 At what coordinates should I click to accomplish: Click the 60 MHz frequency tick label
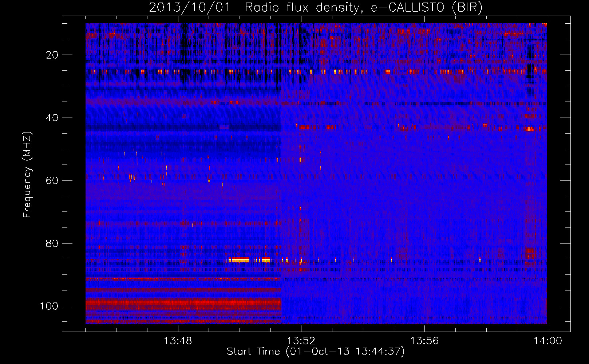click(52, 181)
